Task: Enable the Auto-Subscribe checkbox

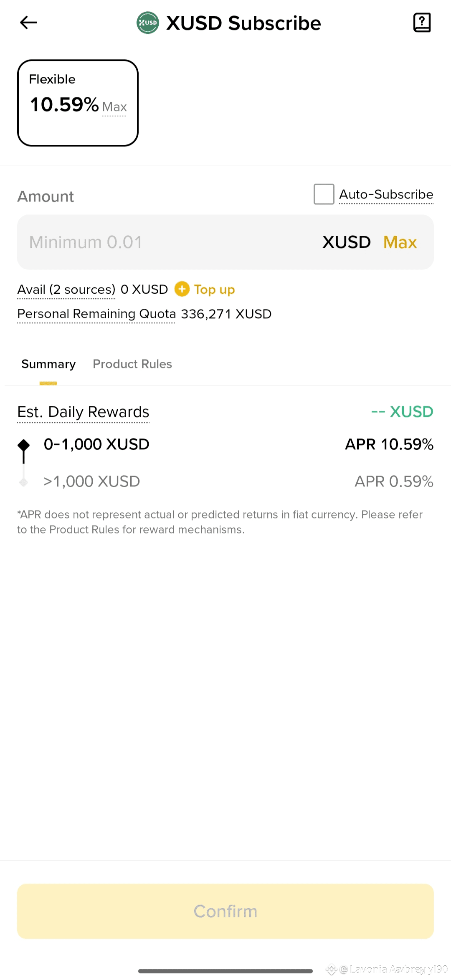Action: 324,194
